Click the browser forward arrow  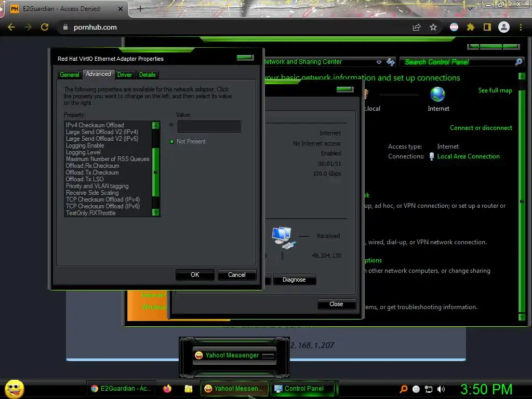tap(28, 27)
